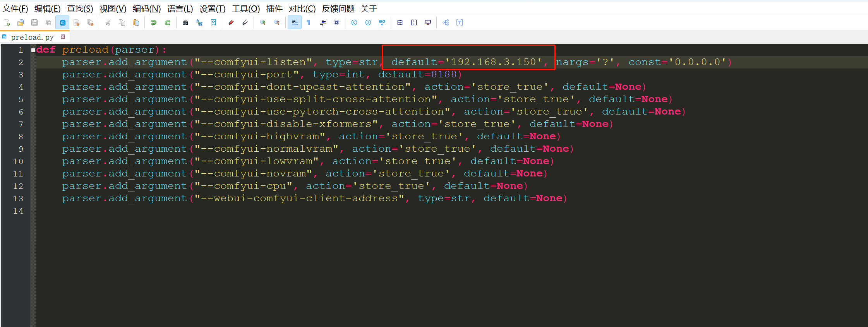Viewport: 868px width, 327px height.
Task: Cut selection with scissors icon
Action: pos(108,22)
